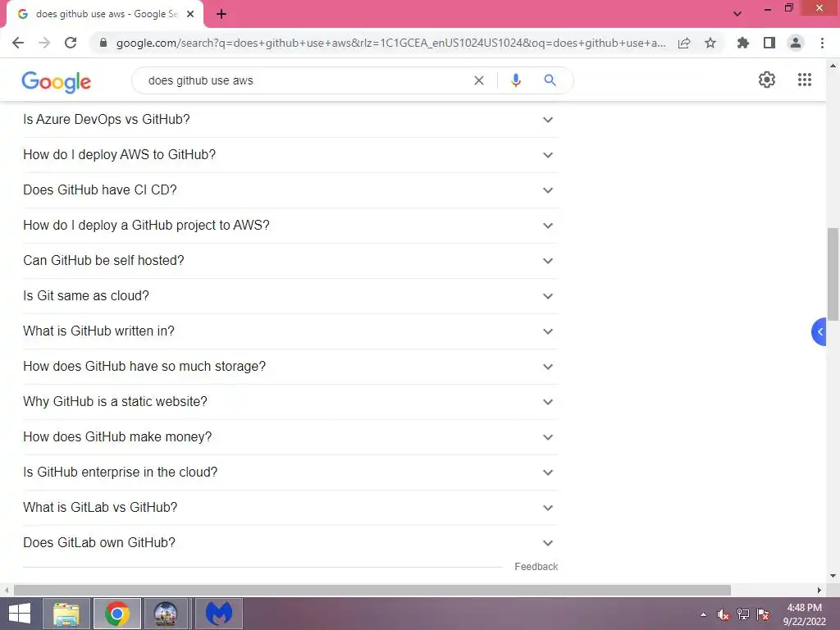
Task: Start voice search with microphone
Action: point(516,80)
